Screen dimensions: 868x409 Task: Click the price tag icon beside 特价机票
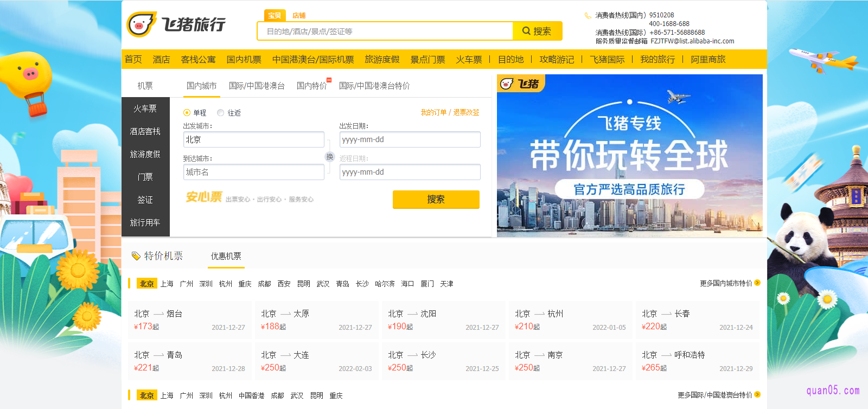136,256
